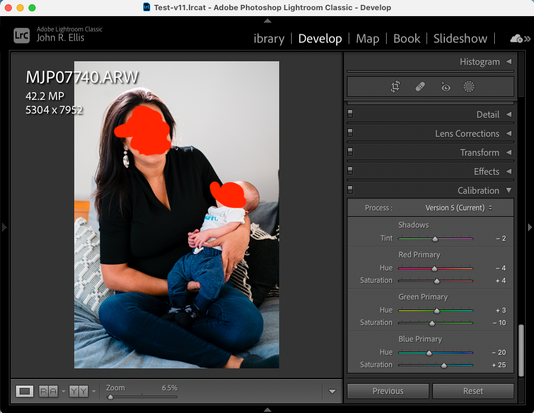Select the Red Eye Correction tool
This screenshot has height=413, width=534.
[x=445, y=87]
